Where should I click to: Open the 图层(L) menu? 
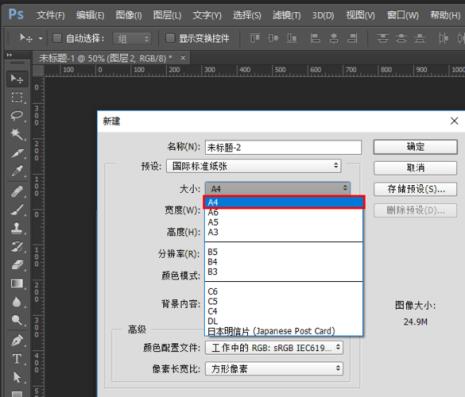[x=167, y=15]
